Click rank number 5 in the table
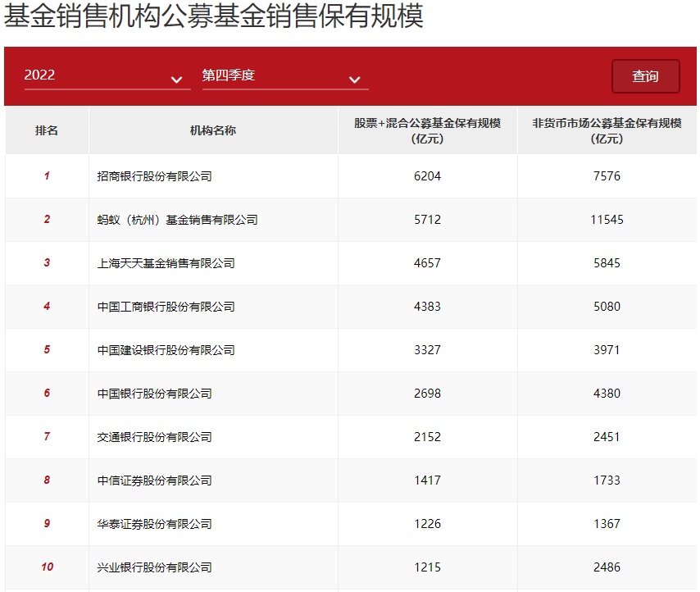The image size is (700, 592). pyautogui.click(x=47, y=349)
